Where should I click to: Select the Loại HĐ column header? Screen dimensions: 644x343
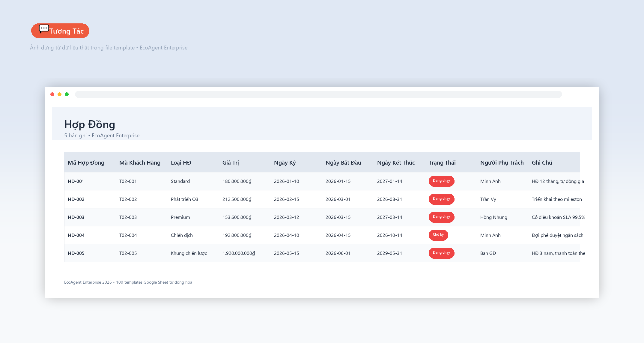coord(181,163)
